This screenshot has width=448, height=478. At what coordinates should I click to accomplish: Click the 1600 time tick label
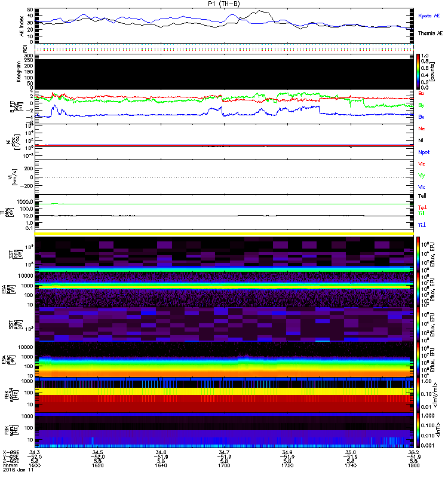coord(35,465)
